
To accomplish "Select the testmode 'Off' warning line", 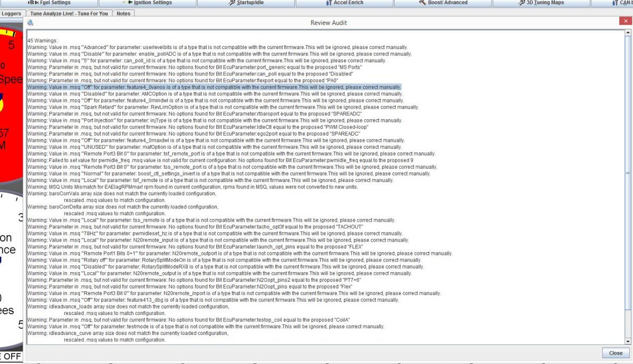I will [x=206, y=327].
